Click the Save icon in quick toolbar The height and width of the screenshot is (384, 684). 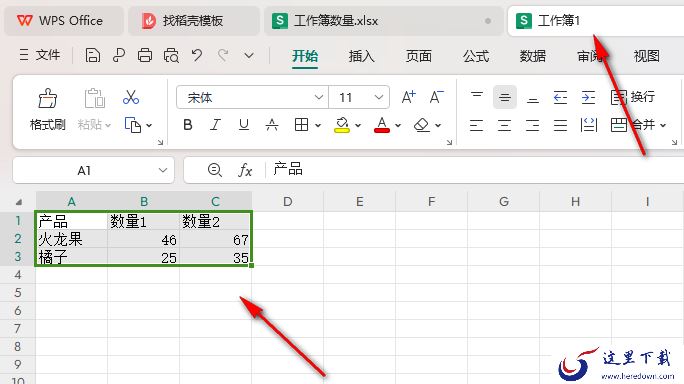(92, 55)
